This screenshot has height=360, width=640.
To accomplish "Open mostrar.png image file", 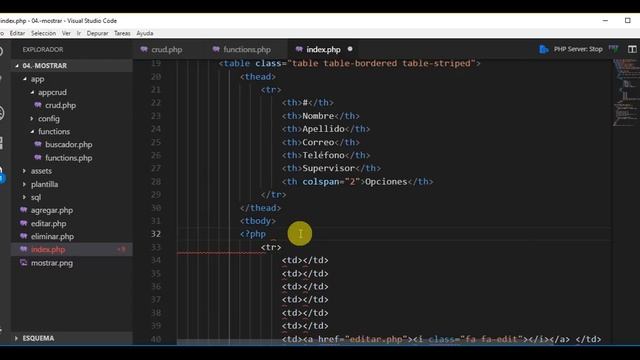I will pos(52,263).
